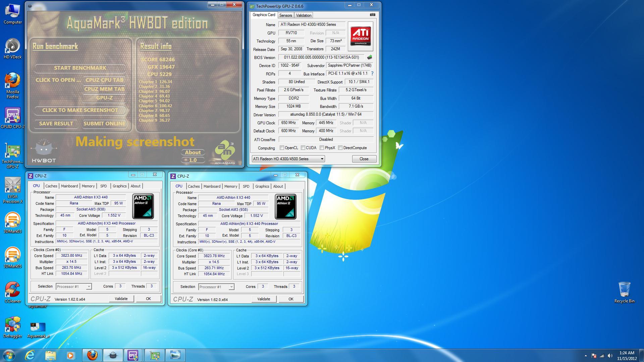Enable the DirectCompute checkbox in GPU-Z

(340, 148)
